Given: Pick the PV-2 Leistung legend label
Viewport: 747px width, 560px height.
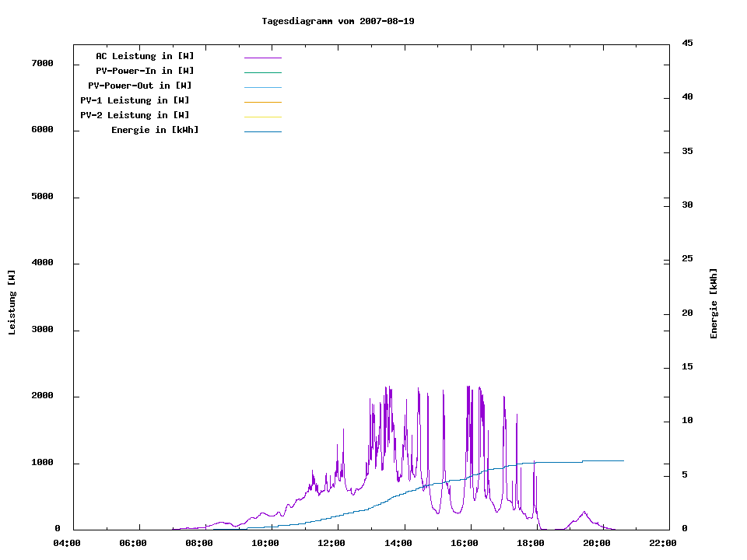Looking at the screenshot, I should [135, 115].
